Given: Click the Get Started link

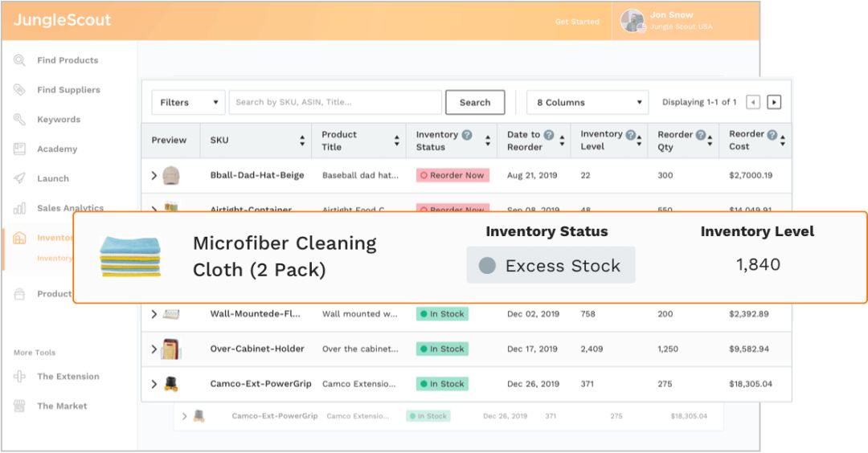Looking at the screenshot, I should click(x=577, y=22).
